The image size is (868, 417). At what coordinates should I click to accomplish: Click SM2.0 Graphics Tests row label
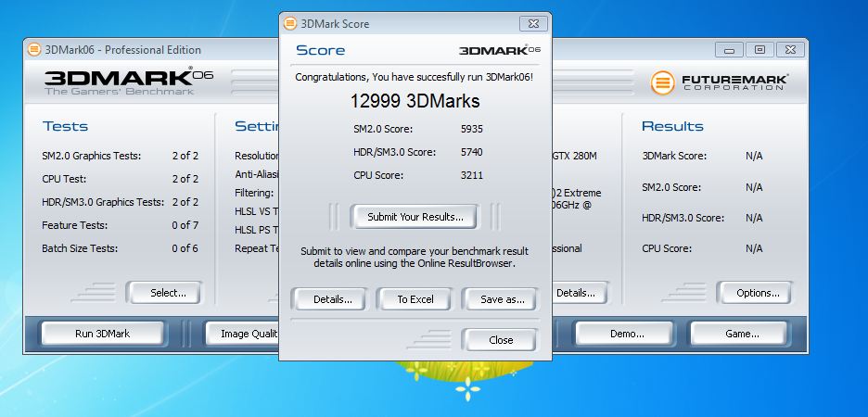pyautogui.click(x=91, y=156)
